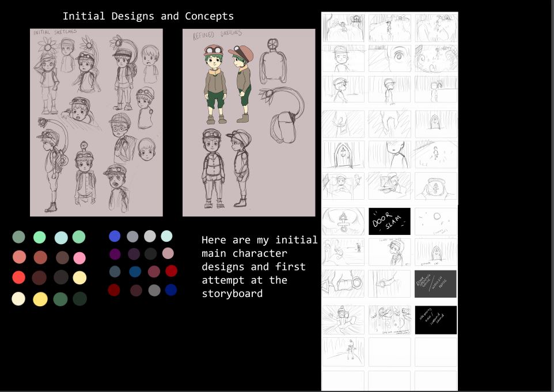Choose the golden yellow color swatch

(x=40, y=299)
